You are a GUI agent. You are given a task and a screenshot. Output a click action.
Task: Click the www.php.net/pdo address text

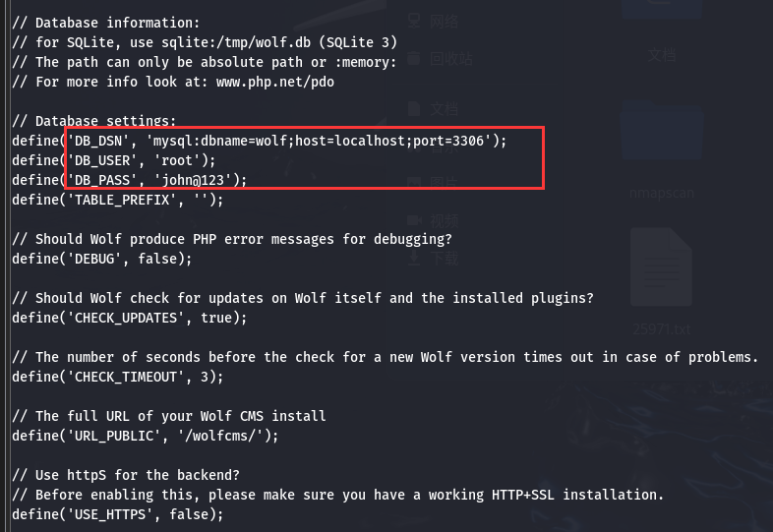[x=275, y=82]
